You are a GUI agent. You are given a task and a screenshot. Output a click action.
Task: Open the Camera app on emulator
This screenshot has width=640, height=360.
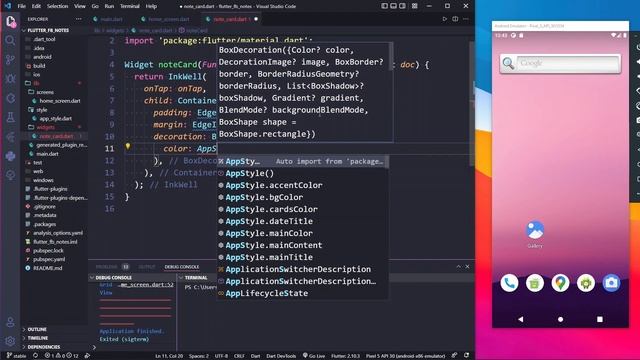pyautogui.click(x=611, y=282)
